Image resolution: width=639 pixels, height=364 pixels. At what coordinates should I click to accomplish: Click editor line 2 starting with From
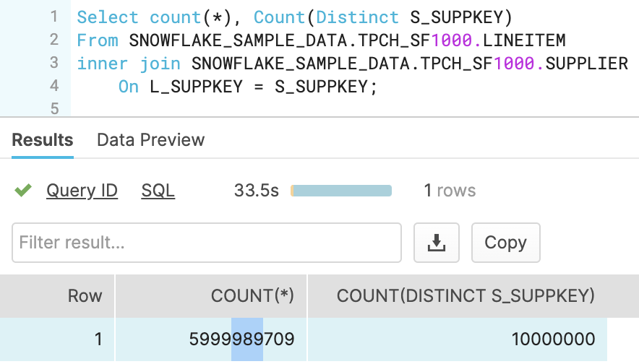(321, 40)
